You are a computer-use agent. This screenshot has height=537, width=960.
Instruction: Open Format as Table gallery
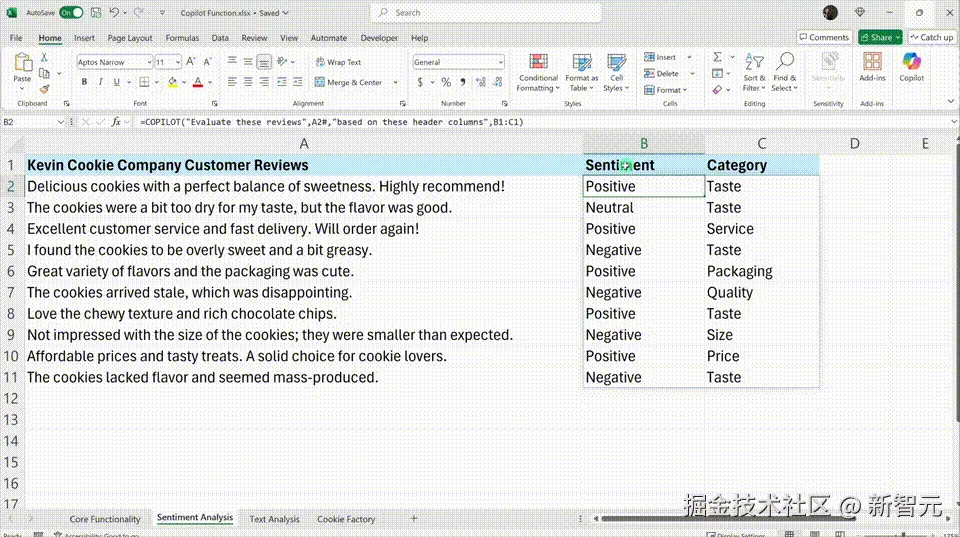582,73
